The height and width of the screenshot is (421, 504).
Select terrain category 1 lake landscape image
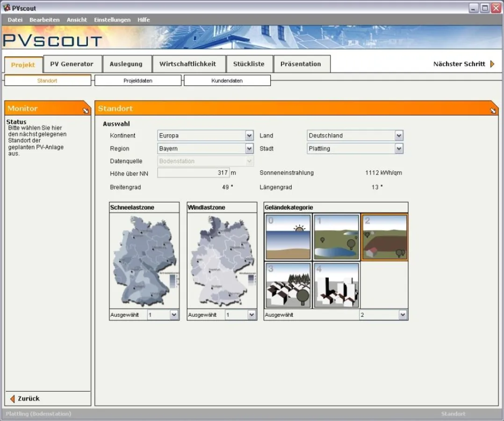(336, 237)
